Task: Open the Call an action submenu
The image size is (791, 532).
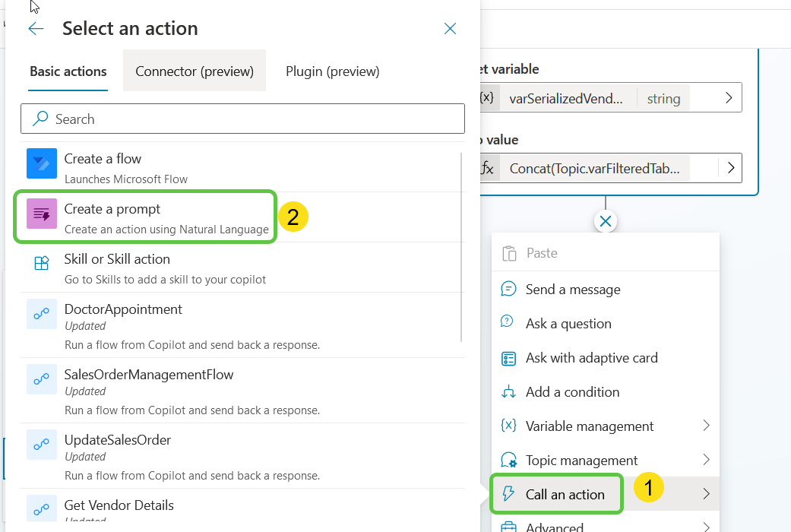Action: coord(557,493)
